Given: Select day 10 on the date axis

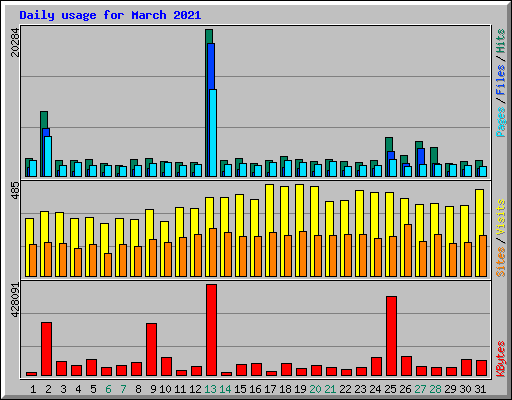Looking at the screenshot, I should click(165, 389).
